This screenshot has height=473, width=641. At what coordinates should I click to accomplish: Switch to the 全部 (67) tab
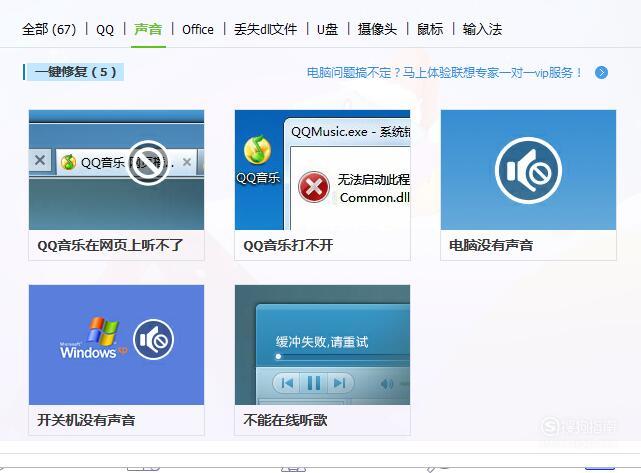(x=49, y=29)
